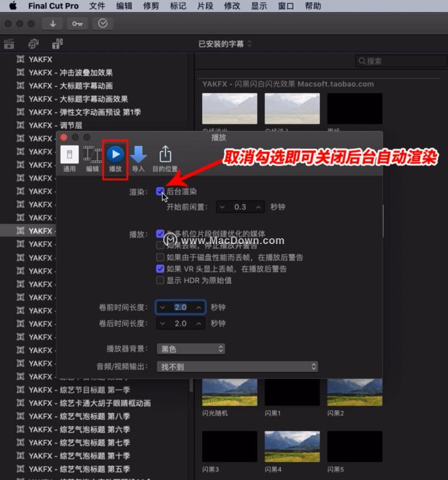The width and height of the screenshot is (448, 480).
Task: Toggle 为多机位片段创建优化的媒体 checkbox
Action: coord(160,234)
